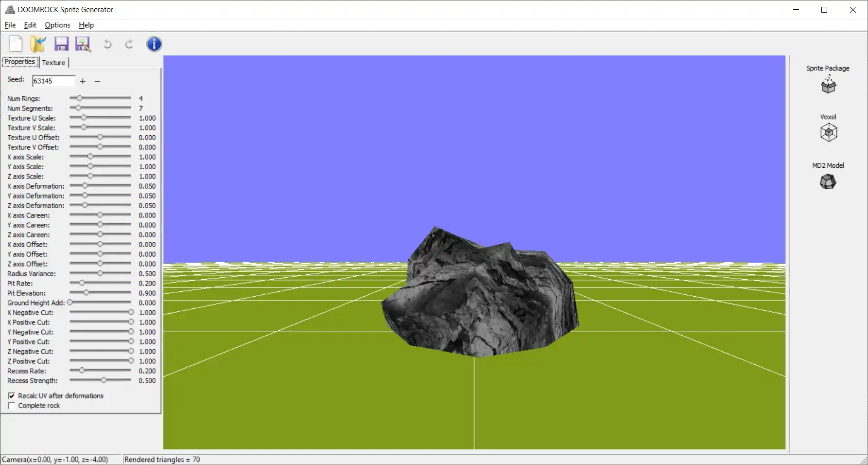This screenshot has width=868, height=465.
Task: Adjust the X axis Careen slider
Action: click(100, 215)
